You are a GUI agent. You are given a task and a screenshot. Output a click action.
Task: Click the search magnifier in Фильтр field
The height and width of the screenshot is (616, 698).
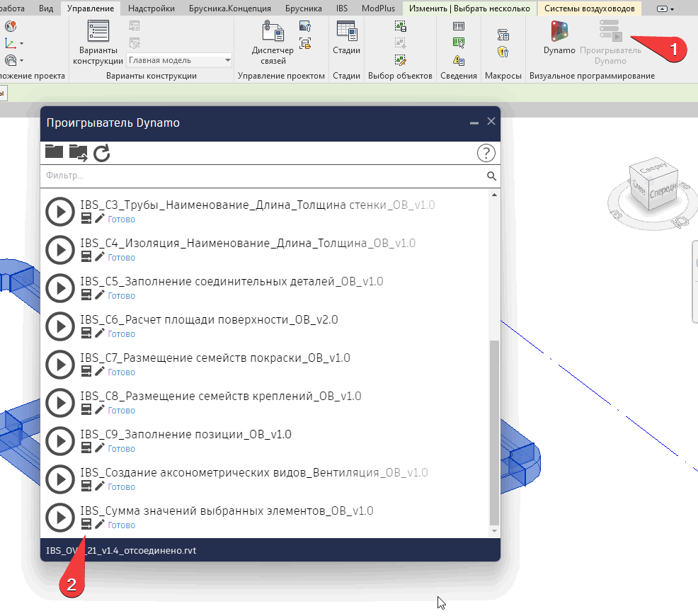[x=491, y=176]
